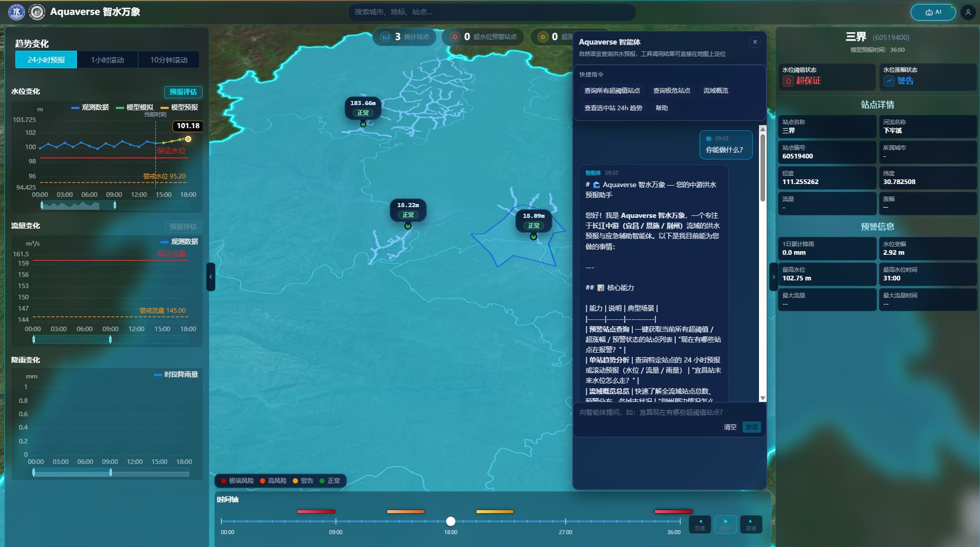Click the 高风险 orange-red legend dot
Viewport: 980px width, 547px height.
(x=263, y=481)
